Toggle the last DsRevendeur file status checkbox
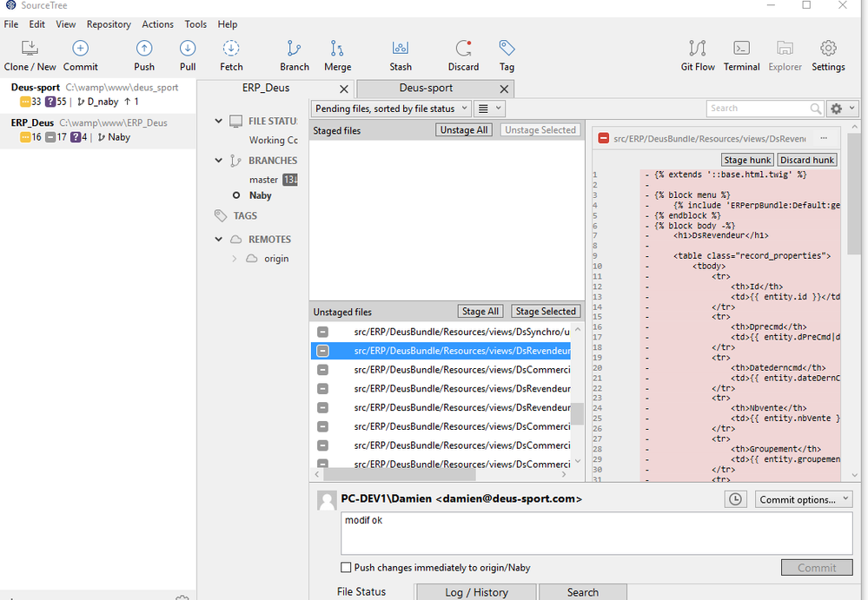868x600 pixels. 322,407
